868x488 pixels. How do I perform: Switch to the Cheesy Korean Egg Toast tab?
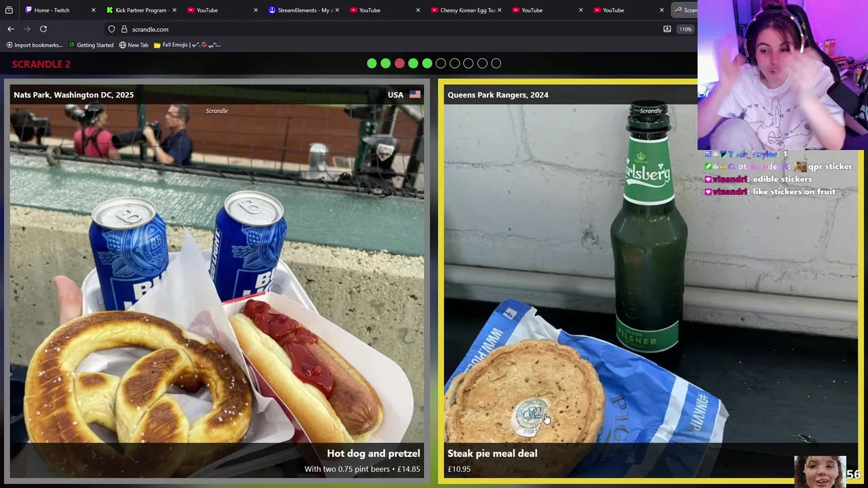pos(465,10)
